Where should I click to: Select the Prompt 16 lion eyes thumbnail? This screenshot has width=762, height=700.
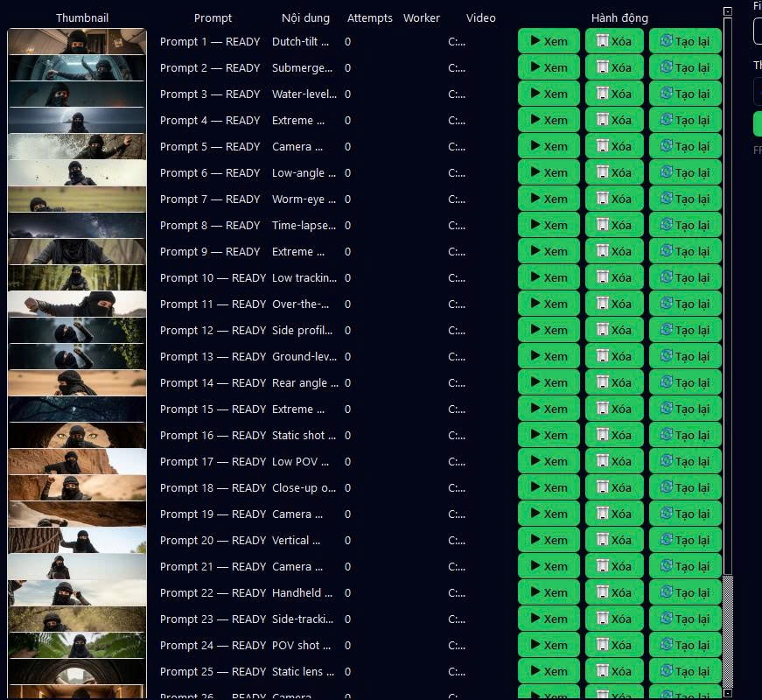coord(77,435)
